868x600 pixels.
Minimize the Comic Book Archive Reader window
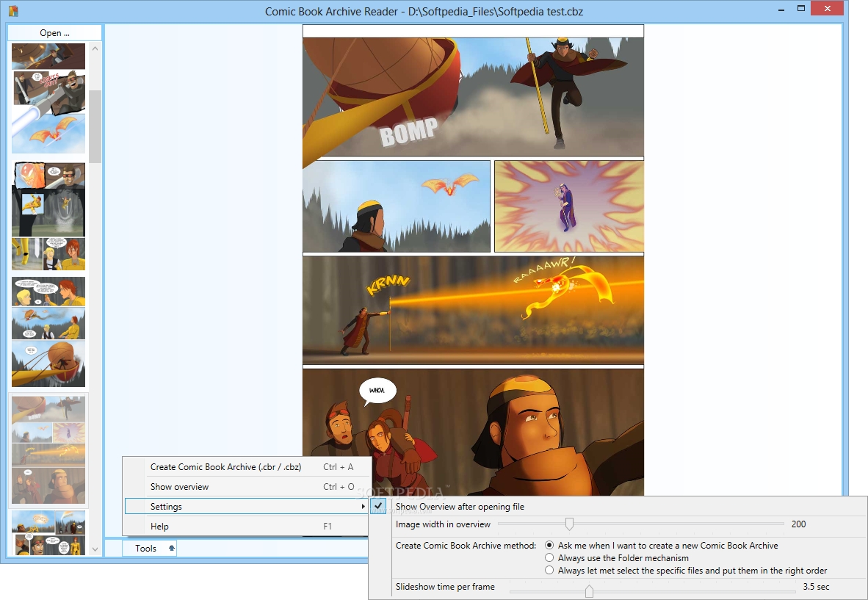781,10
